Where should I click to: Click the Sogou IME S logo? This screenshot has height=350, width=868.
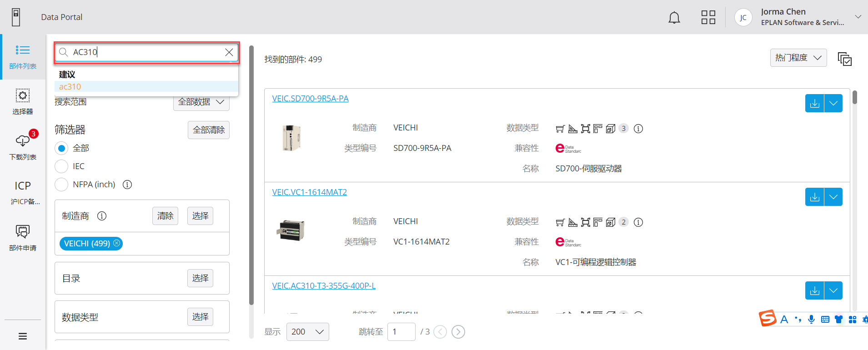(x=768, y=318)
